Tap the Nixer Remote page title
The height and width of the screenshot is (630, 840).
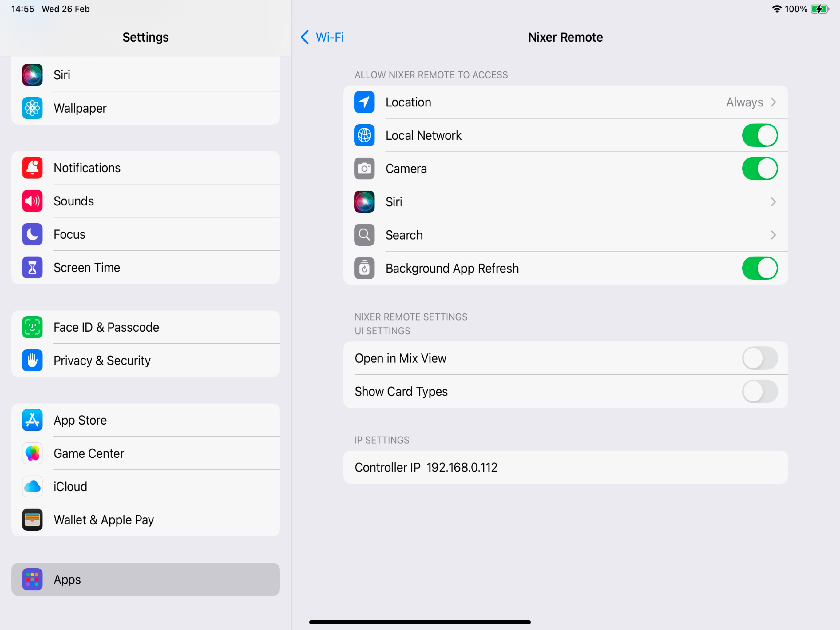tap(565, 37)
